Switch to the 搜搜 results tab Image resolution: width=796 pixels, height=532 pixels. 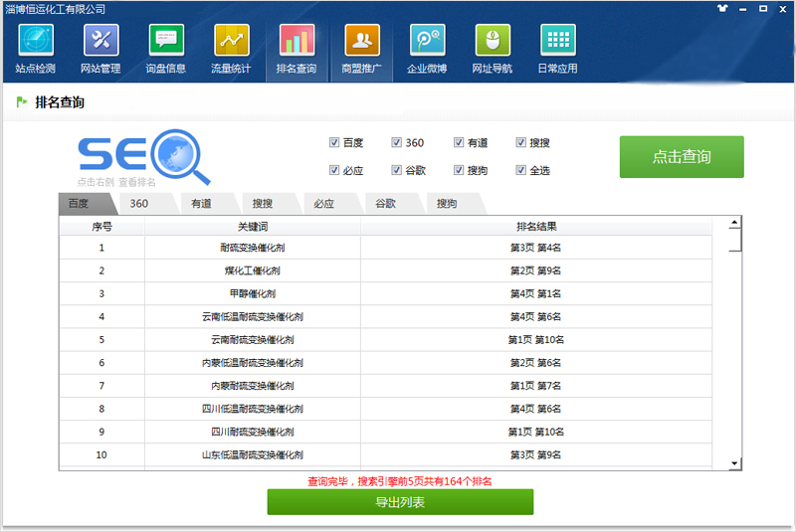[268, 204]
